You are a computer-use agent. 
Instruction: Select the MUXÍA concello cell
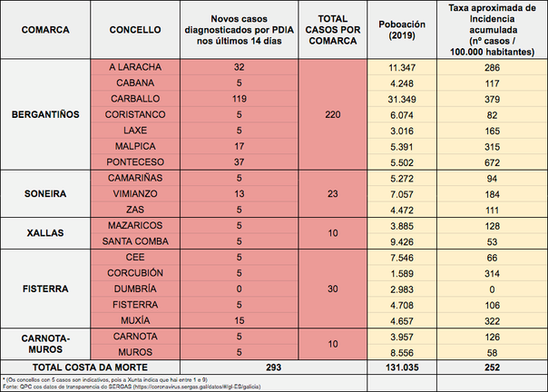pyautogui.click(x=135, y=320)
